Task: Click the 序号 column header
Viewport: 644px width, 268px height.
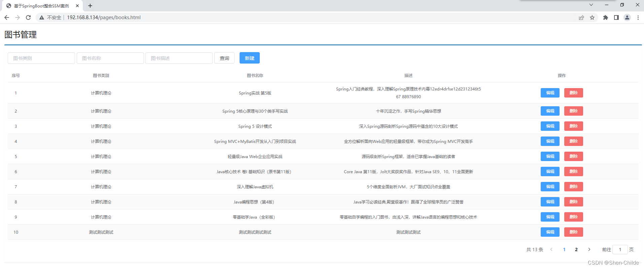Action: pyautogui.click(x=16, y=76)
